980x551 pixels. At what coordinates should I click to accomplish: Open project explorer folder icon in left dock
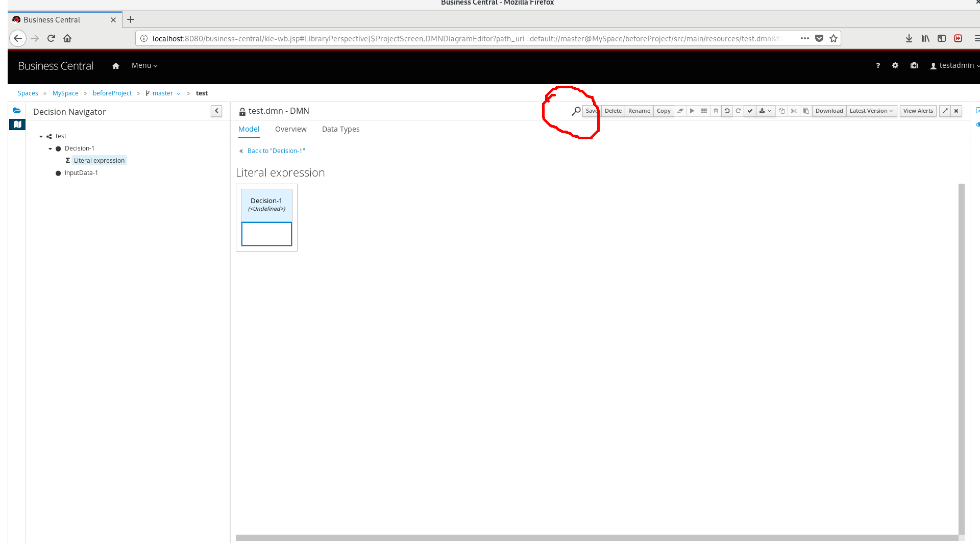pyautogui.click(x=17, y=110)
